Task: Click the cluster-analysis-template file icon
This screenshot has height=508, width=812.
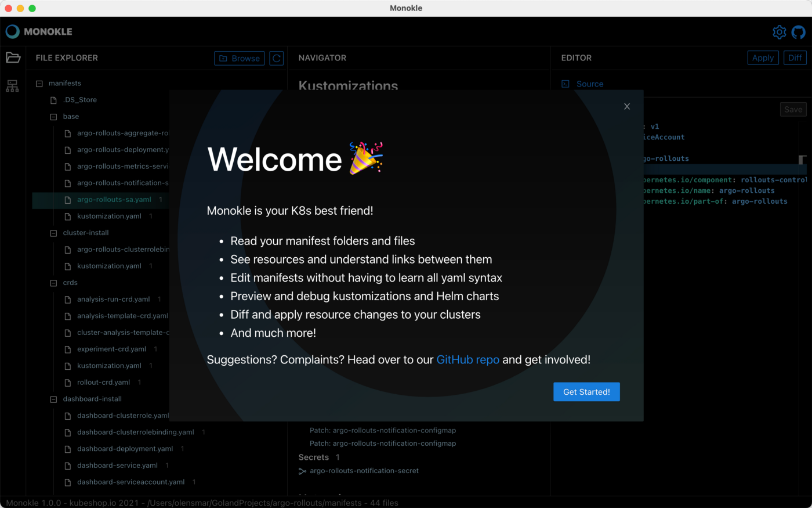Action: click(x=67, y=333)
